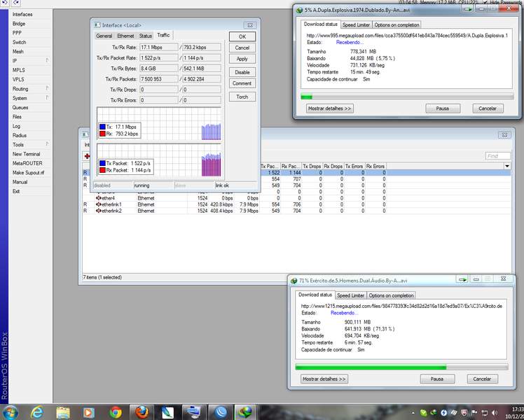Click the IDM globe icon in Exército.de.5.Homens window title
Viewport: 524px width, 420px height.
pos(294,281)
